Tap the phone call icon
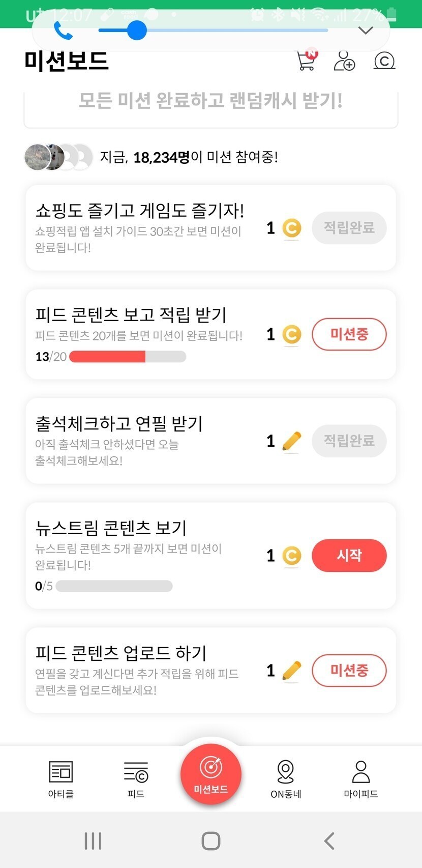Screen dimensions: 422x868 click(x=63, y=32)
